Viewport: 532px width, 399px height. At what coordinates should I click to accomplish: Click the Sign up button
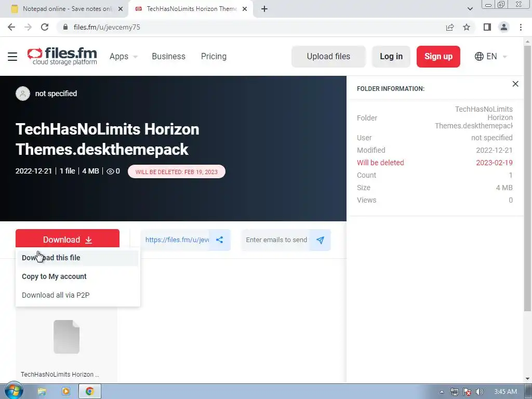click(438, 56)
